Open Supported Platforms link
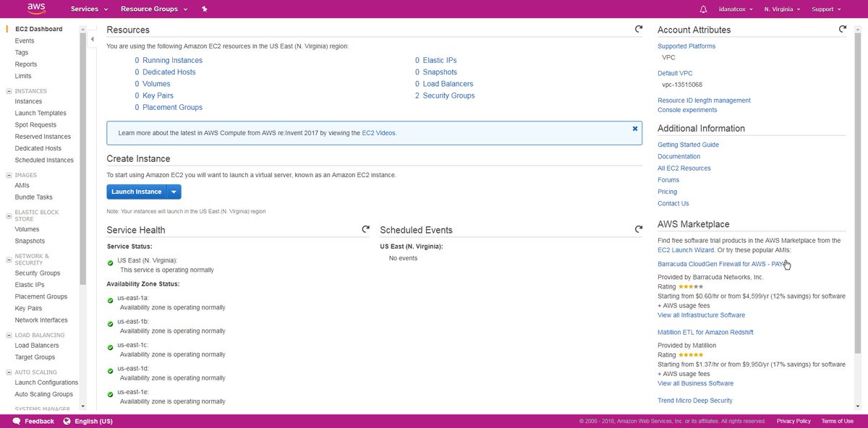868x428 pixels. point(686,46)
